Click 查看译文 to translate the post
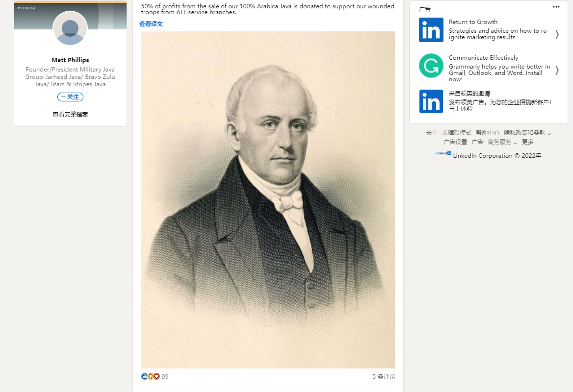 click(x=151, y=24)
